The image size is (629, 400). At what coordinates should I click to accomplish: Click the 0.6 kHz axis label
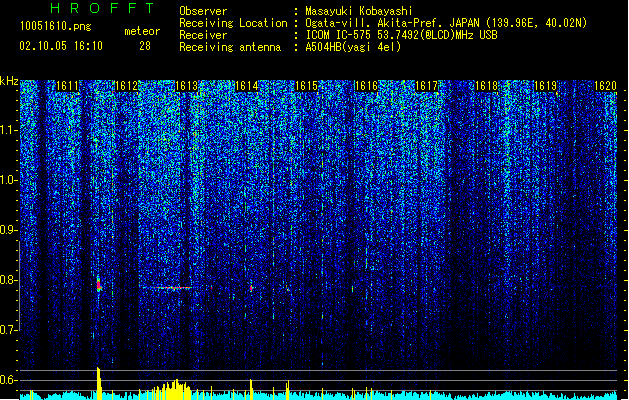click(8, 380)
